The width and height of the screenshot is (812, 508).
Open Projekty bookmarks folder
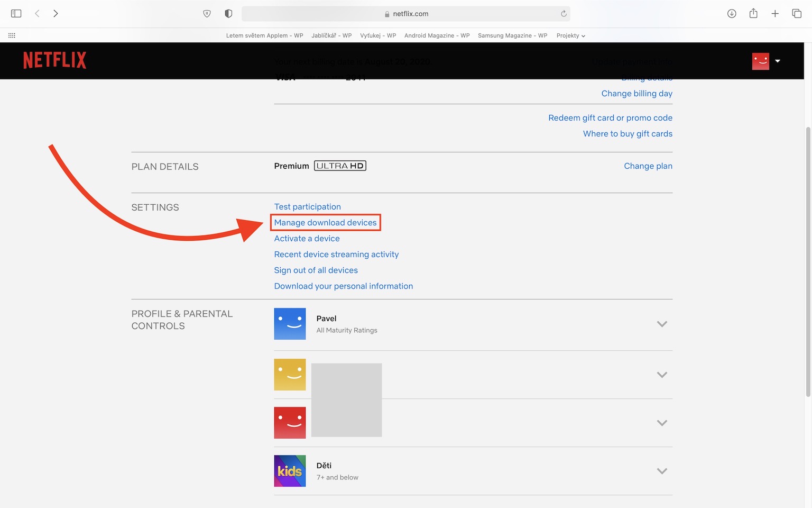tap(570, 35)
